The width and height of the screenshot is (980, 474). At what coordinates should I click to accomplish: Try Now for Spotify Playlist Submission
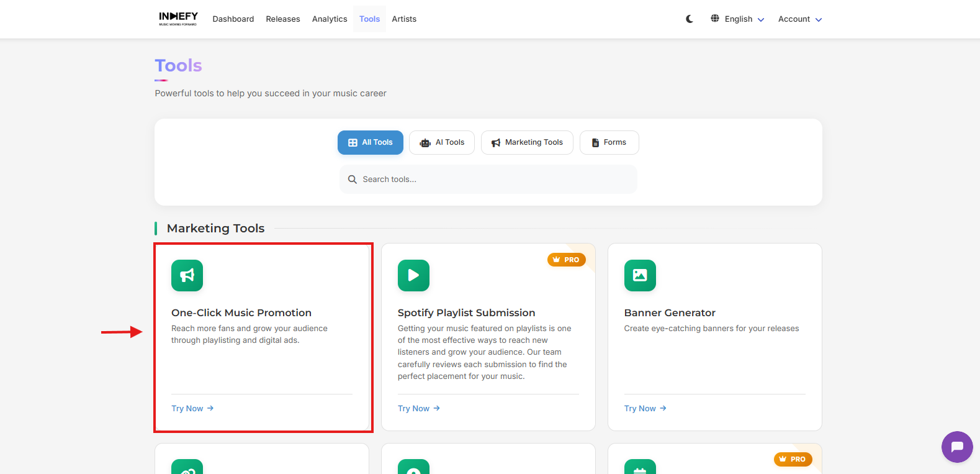tap(419, 408)
